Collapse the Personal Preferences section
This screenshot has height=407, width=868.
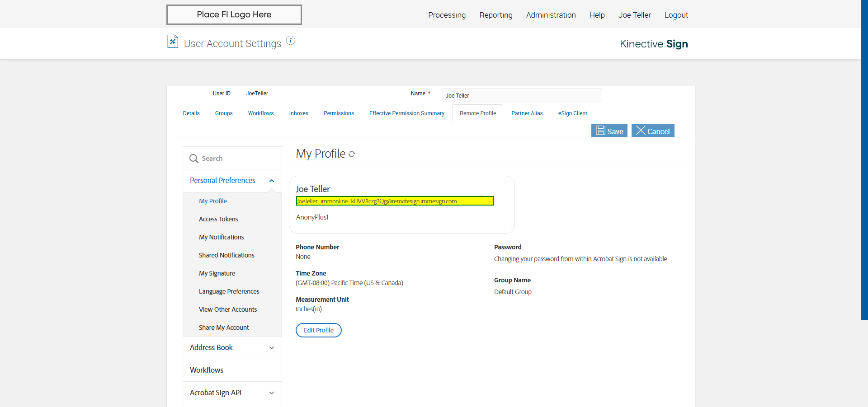coord(271,181)
